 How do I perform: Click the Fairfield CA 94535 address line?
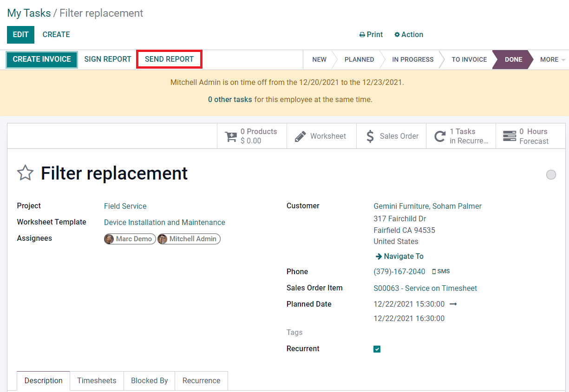click(x=404, y=231)
